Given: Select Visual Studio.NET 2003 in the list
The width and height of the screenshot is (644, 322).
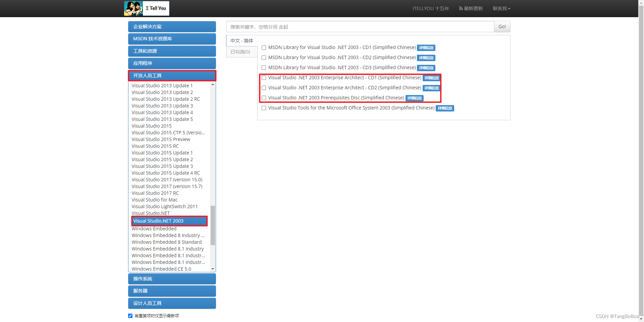Looking at the screenshot, I should coord(169,221).
